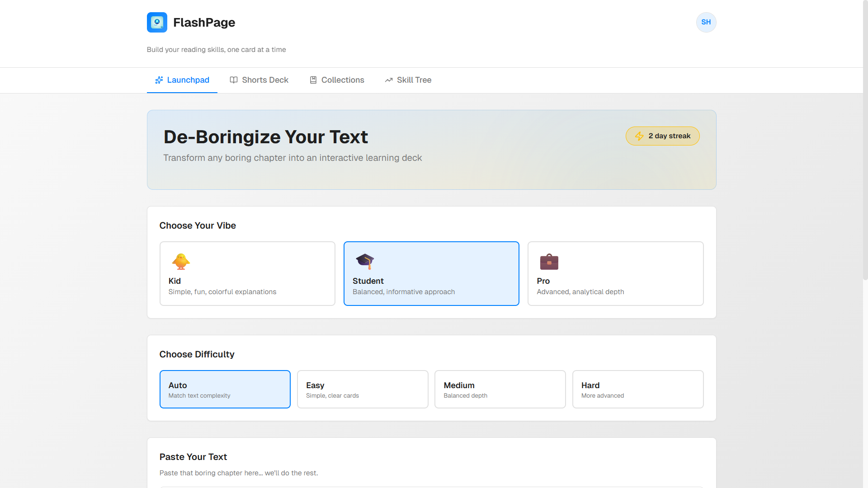
Task: Click the briefcase Pro icon
Action: tap(549, 261)
